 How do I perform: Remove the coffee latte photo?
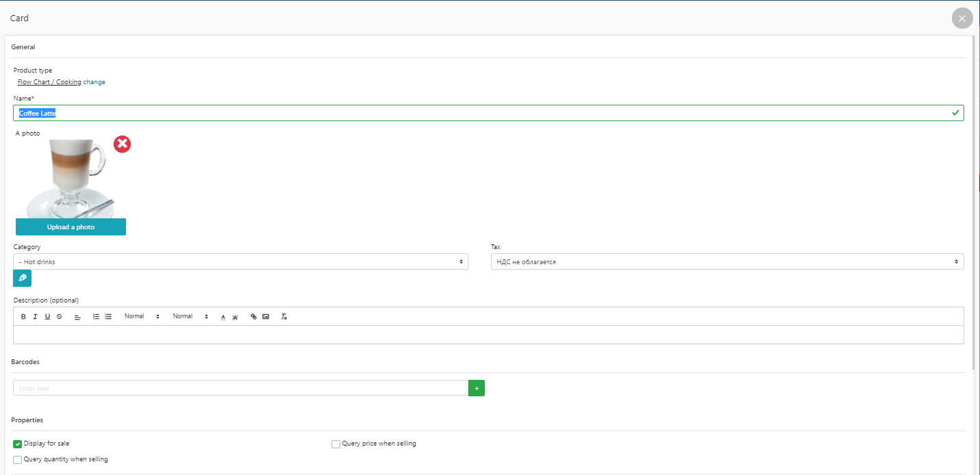pos(122,144)
